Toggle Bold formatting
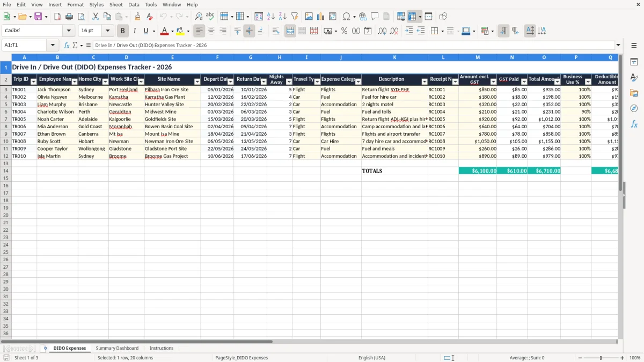644x362 pixels. coord(123,31)
